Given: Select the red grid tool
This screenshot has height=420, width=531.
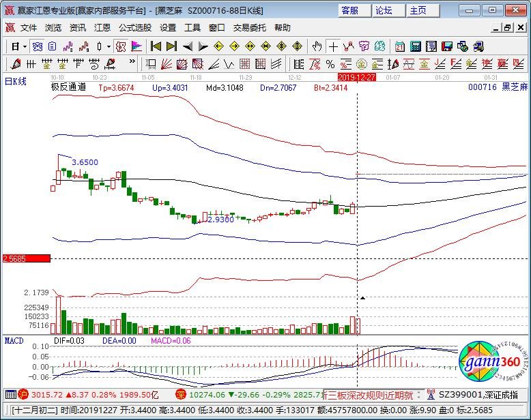Looking at the screenshot, I should click(244, 64).
